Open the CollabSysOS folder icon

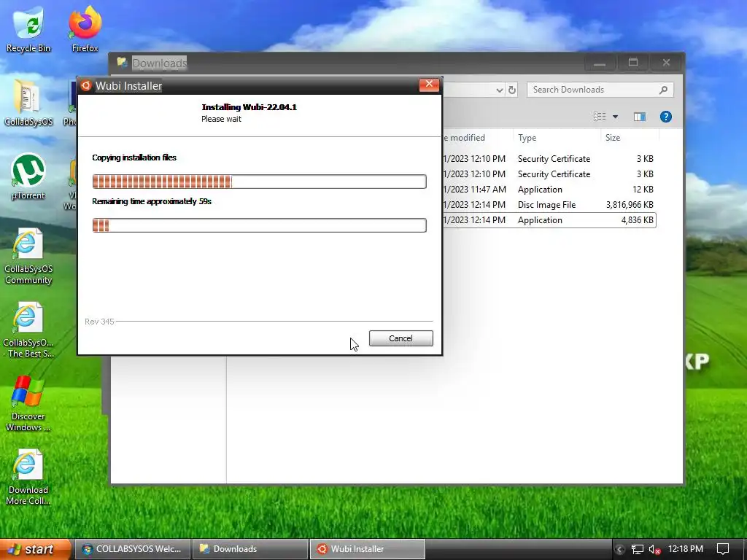click(x=28, y=103)
